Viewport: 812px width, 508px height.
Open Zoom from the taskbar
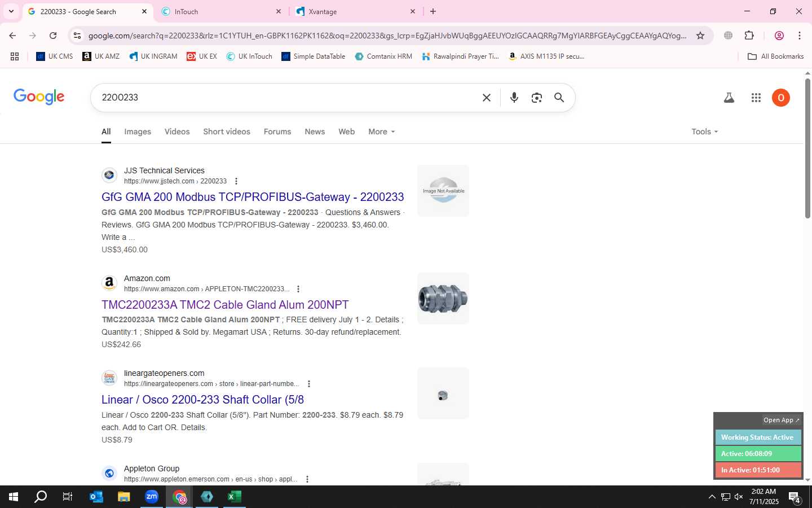tap(152, 497)
